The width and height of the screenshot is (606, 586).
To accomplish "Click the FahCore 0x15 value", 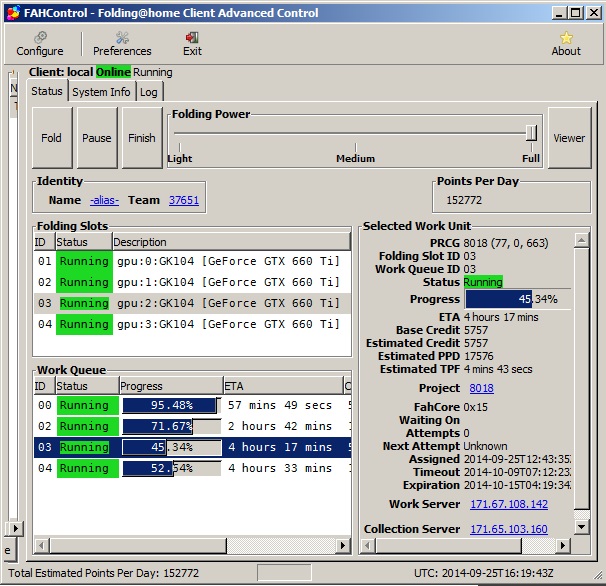I will point(475,407).
